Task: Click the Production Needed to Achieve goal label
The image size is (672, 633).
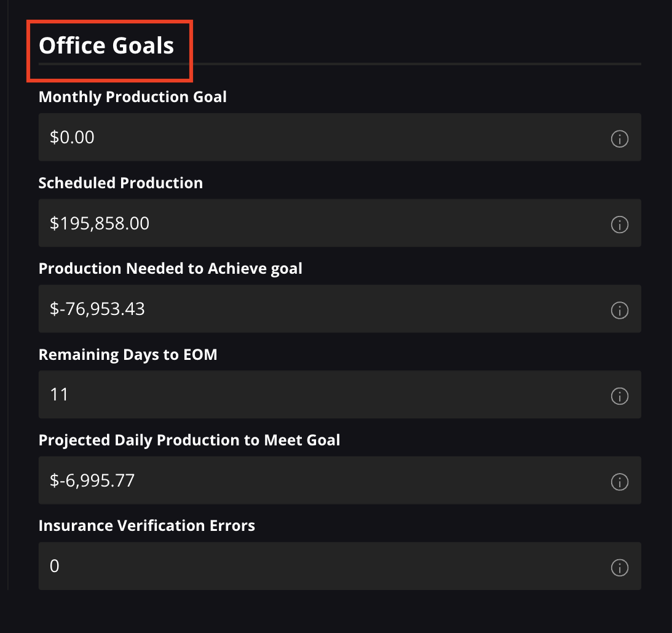Action: [170, 269]
